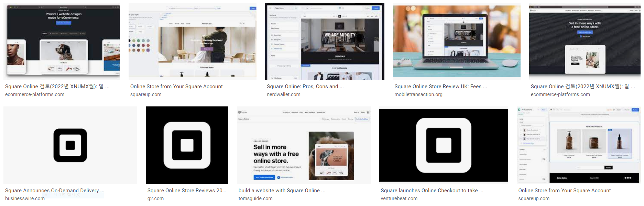
Task: Click 'Square launches Online Checkout to take ...' title
Action: pyautogui.click(x=432, y=191)
